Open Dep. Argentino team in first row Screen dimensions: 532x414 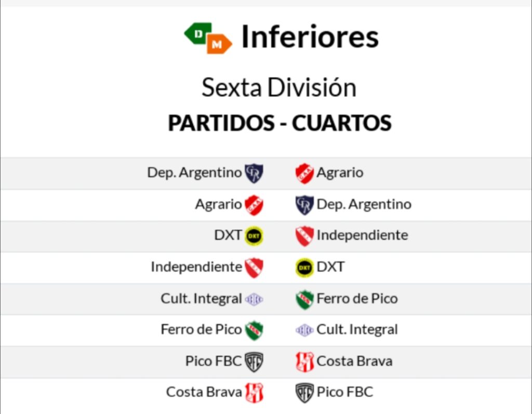[x=194, y=173]
